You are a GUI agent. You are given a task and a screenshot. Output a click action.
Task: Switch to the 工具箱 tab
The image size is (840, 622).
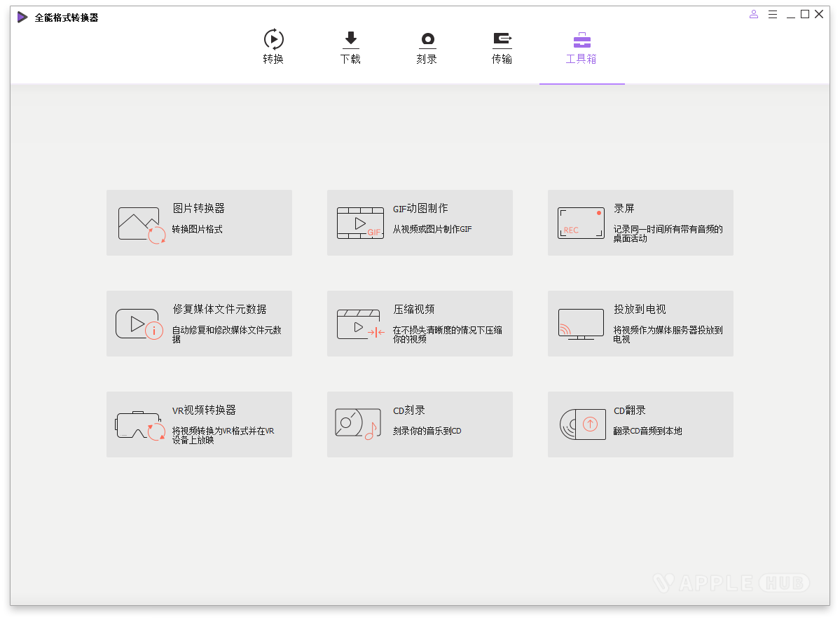[581, 49]
